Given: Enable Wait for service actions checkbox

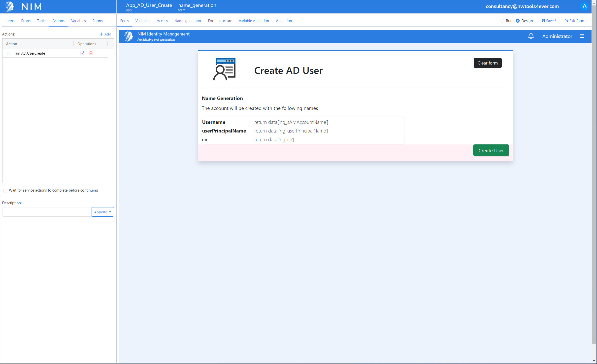Looking at the screenshot, I should click(x=5, y=191).
